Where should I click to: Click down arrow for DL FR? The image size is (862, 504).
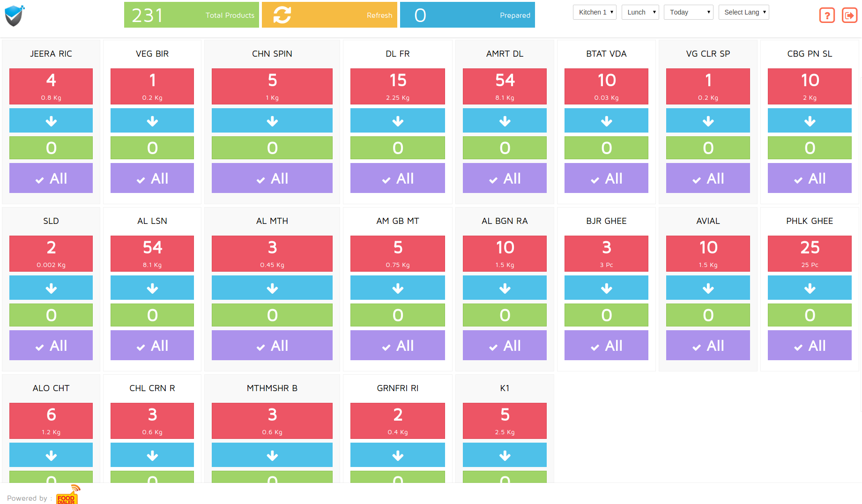pos(398,121)
